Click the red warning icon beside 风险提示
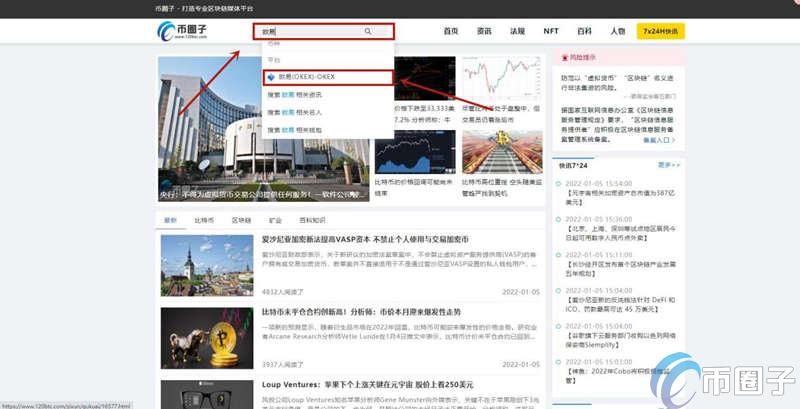 tap(564, 58)
